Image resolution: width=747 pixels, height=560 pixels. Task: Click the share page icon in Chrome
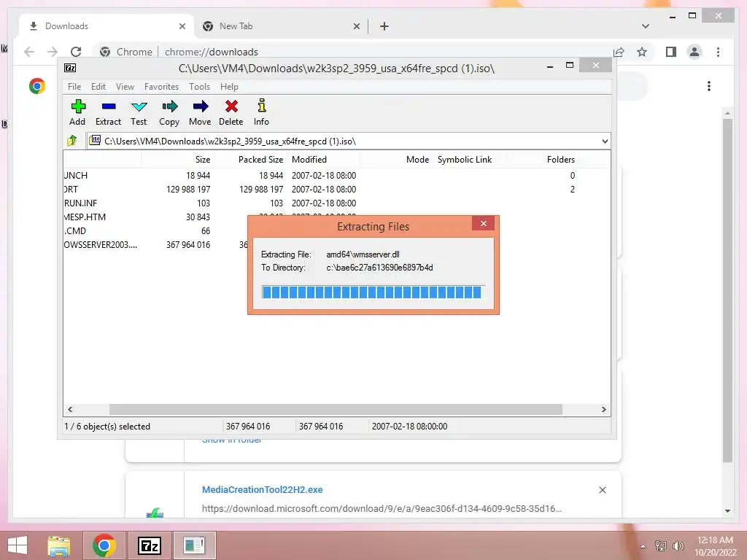tap(619, 52)
